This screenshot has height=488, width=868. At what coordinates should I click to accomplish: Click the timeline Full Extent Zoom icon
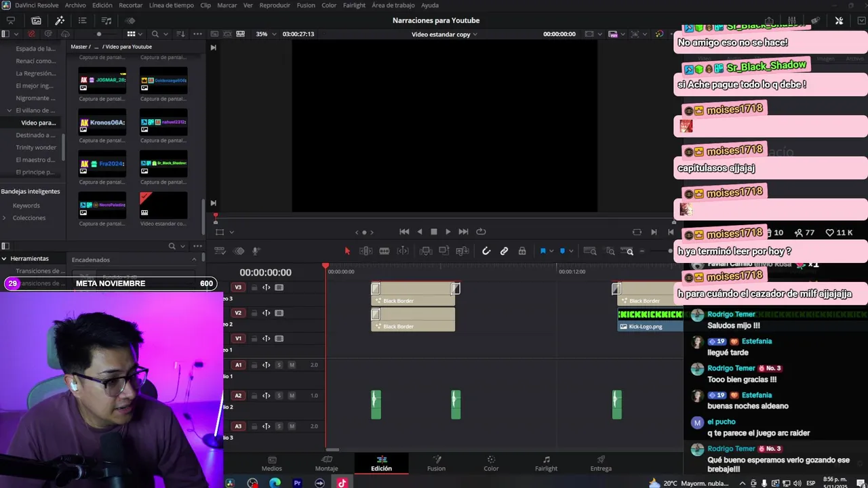[x=590, y=251]
